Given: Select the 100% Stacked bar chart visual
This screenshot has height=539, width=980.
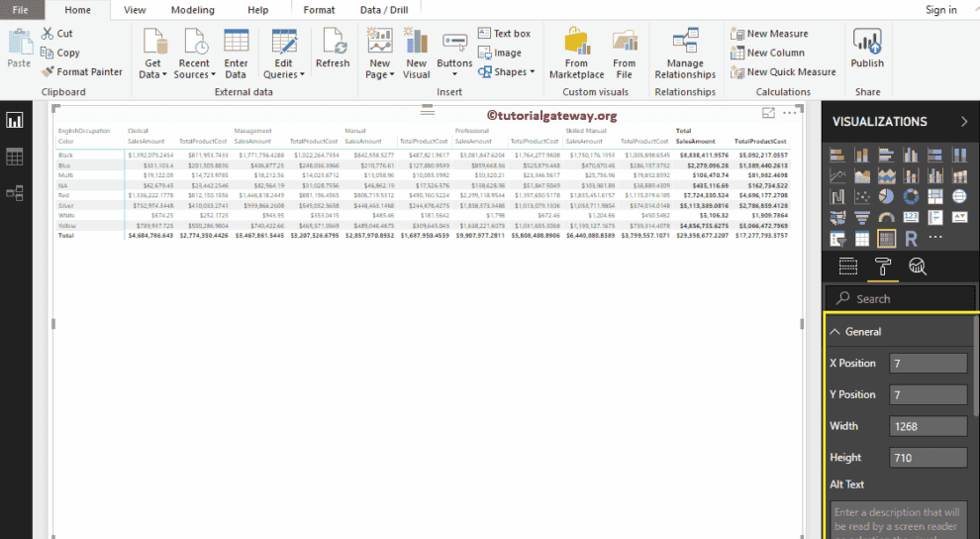Looking at the screenshot, I should (x=935, y=156).
